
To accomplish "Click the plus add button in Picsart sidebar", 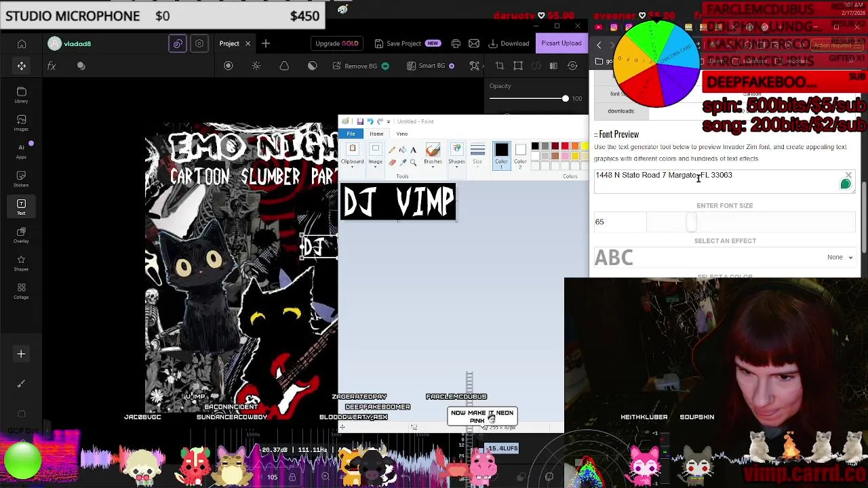I will (21, 354).
